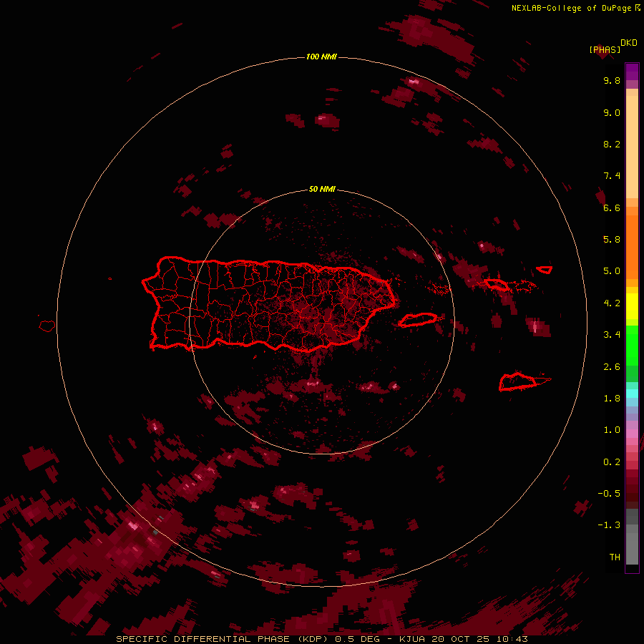
Task: Pick the purple segment atop the color bar
Action: [632, 72]
